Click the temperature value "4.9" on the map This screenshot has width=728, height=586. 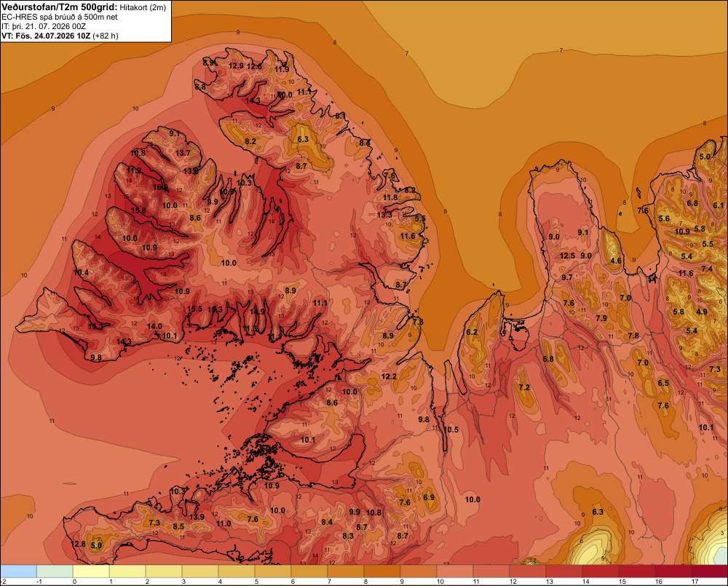[x=702, y=312]
